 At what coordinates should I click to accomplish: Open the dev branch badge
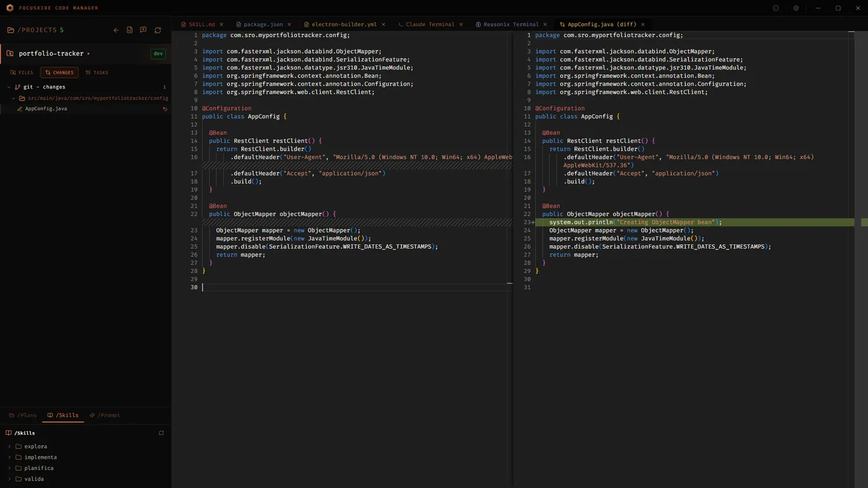(x=158, y=53)
